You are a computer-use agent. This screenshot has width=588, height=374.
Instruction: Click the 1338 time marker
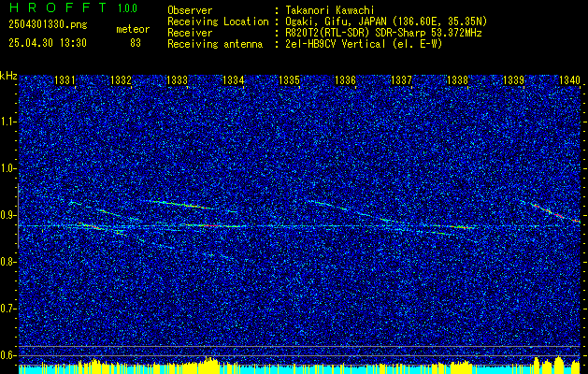457,79
